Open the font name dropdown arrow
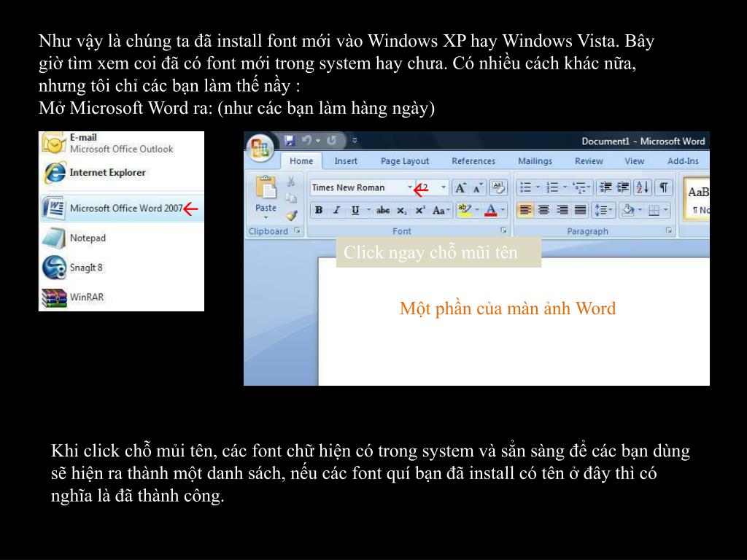Viewport: 747px width, 560px height. tap(410, 187)
